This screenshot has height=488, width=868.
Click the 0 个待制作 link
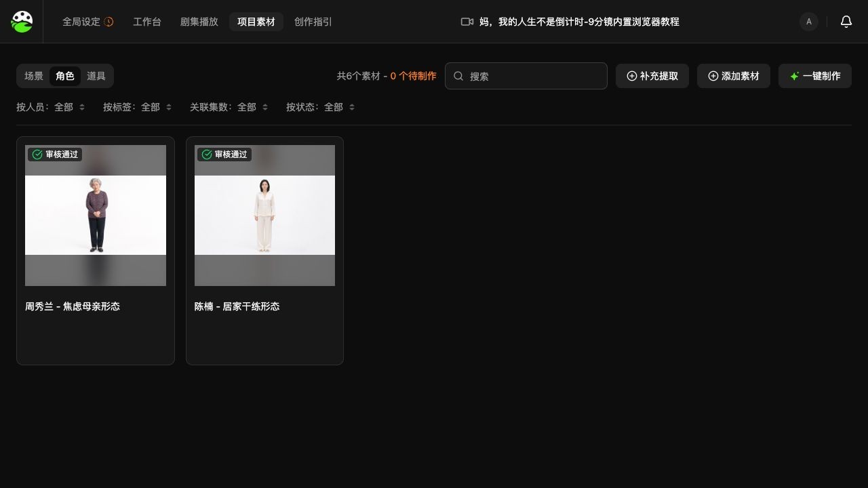[414, 76]
